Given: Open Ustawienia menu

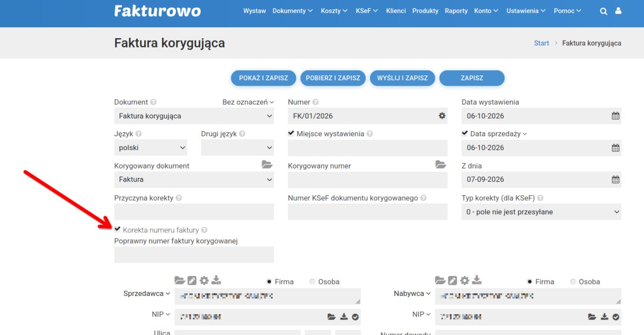Looking at the screenshot, I should [526, 11].
